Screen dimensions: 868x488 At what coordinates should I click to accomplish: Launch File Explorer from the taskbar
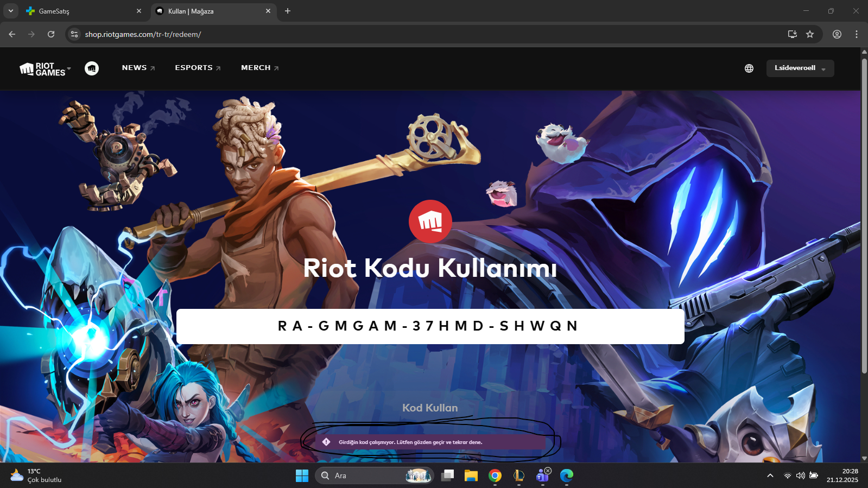click(471, 476)
